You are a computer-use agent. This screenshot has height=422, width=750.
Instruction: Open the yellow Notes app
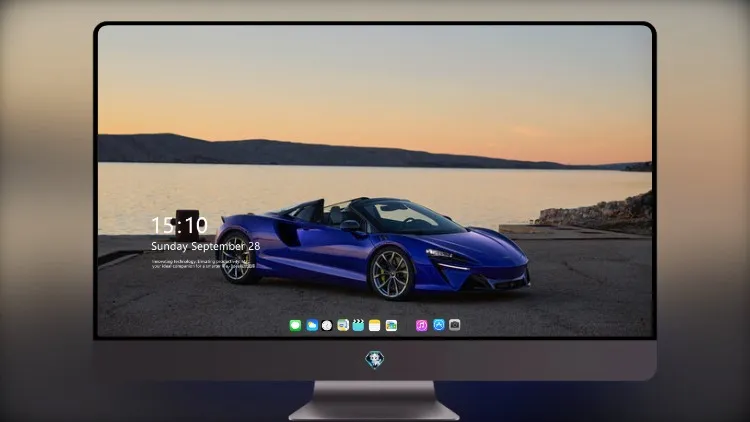click(375, 325)
